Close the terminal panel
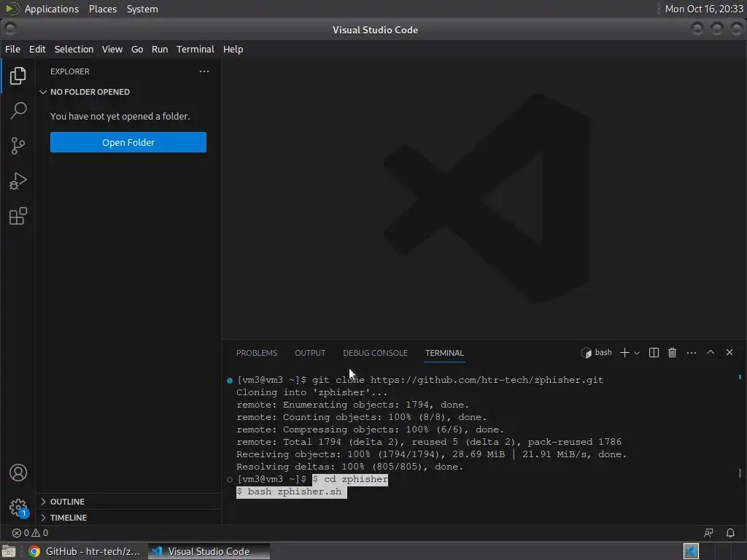The image size is (747, 560). pos(729,352)
